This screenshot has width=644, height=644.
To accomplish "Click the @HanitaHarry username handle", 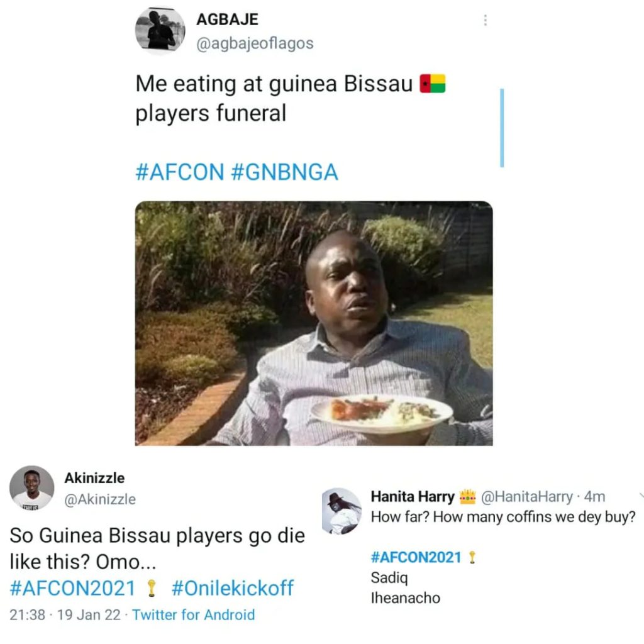I will pos(527,497).
